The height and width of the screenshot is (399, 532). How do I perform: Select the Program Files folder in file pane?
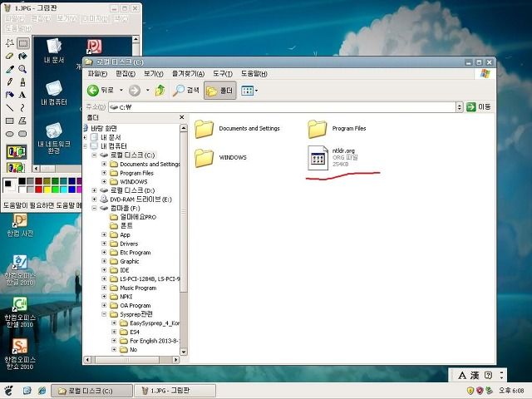click(337, 129)
